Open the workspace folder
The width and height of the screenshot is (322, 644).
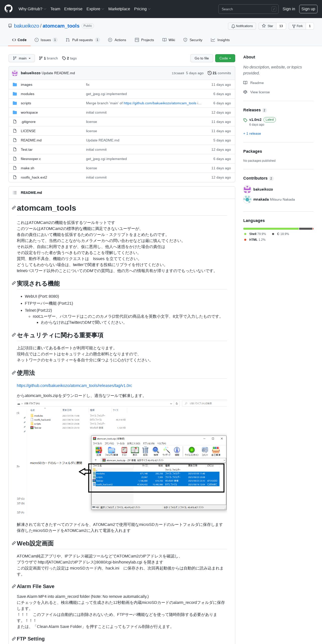(x=29, y=112)
